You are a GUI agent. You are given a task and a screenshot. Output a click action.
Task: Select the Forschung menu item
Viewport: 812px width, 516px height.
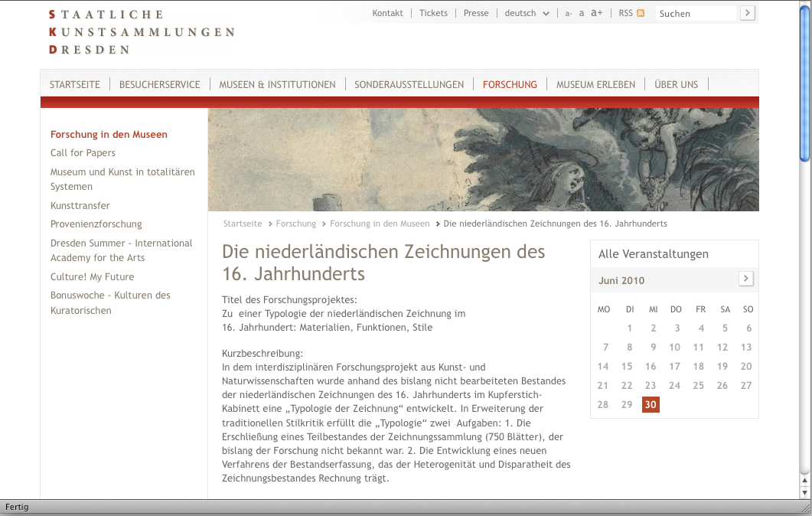[510, 84]
